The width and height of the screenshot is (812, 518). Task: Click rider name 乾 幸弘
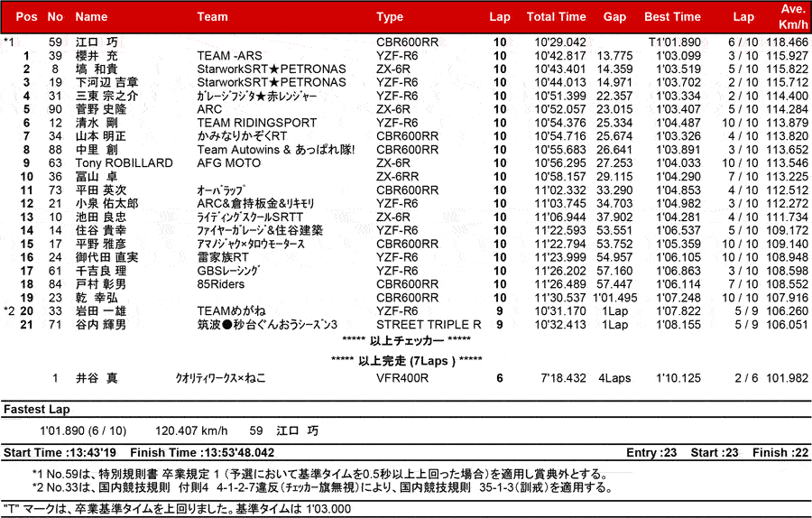click(x=97, y=298)
